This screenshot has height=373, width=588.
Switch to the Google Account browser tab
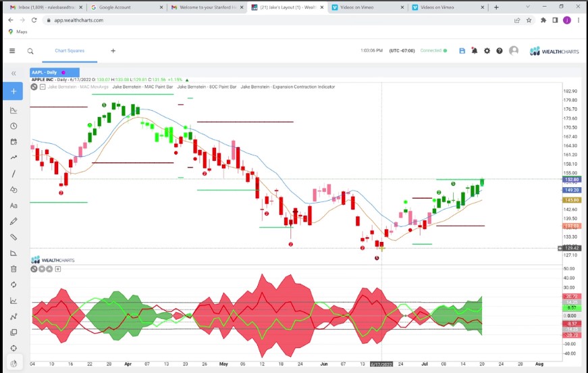(x=126, y=7)
